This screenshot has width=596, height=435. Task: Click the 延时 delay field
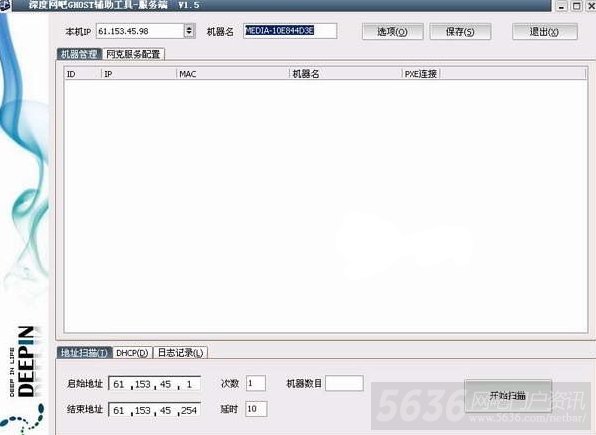click(256, 409)
